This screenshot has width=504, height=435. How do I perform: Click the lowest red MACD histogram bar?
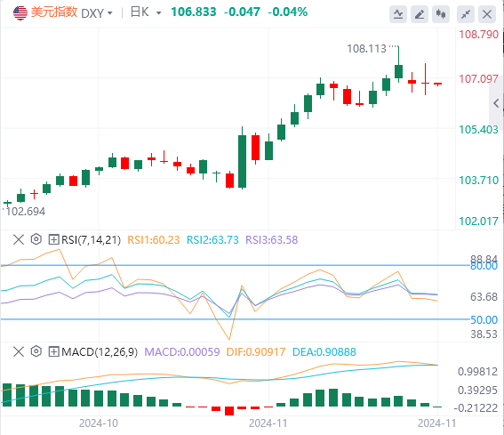click(x=229, y=411)
